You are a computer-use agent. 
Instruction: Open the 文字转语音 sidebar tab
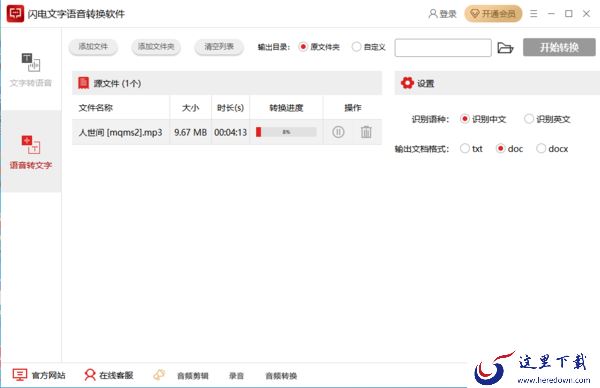click(x=31, y=69)
